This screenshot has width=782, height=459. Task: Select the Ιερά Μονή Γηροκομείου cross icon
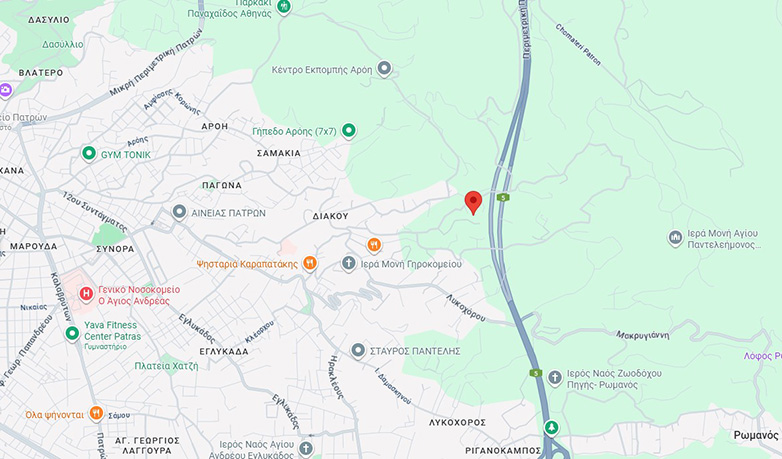(348, 263)
